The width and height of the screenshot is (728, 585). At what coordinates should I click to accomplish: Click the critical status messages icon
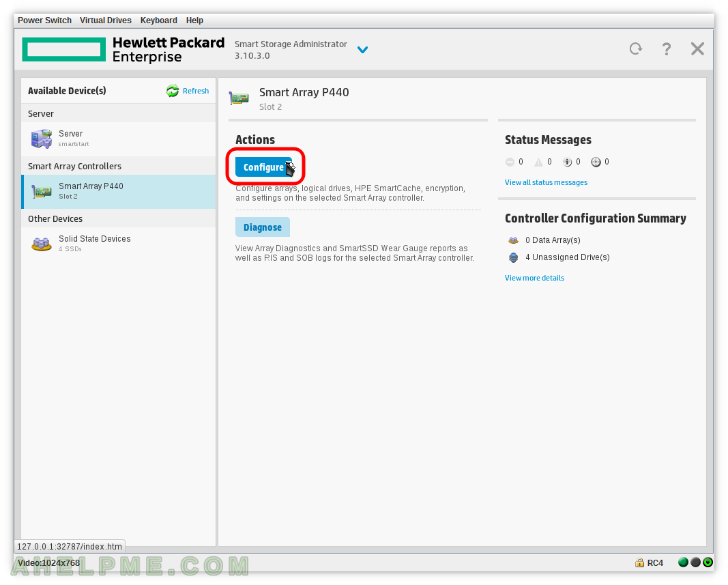510,162
